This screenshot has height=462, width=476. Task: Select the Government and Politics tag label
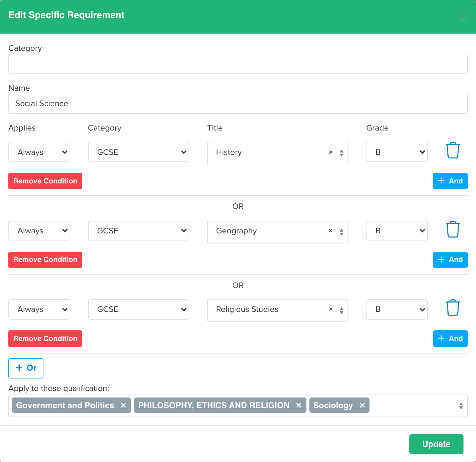point(65,405)
